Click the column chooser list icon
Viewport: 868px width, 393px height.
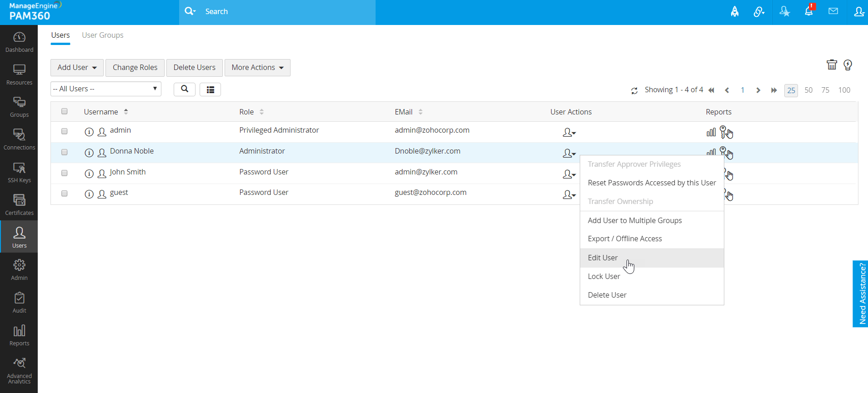[x=210, y=90]
